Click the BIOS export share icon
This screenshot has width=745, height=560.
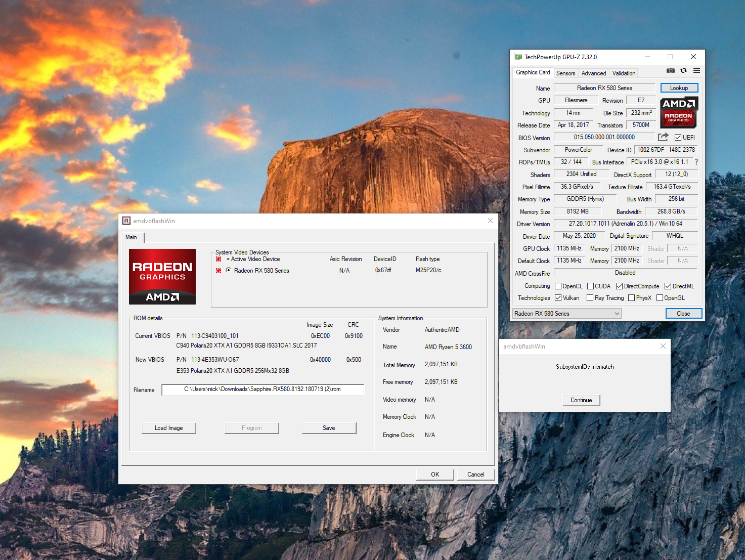(663, 137)
